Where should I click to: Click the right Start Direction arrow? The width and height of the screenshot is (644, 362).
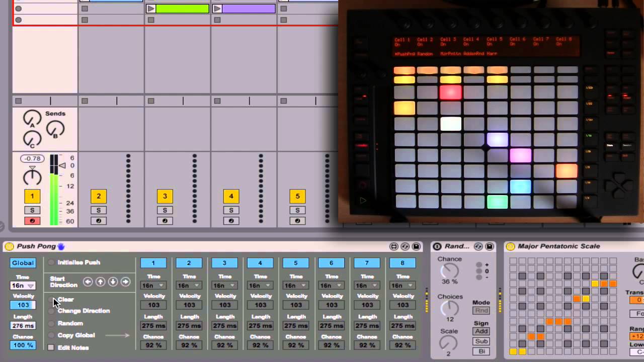(x=125, y=282)
